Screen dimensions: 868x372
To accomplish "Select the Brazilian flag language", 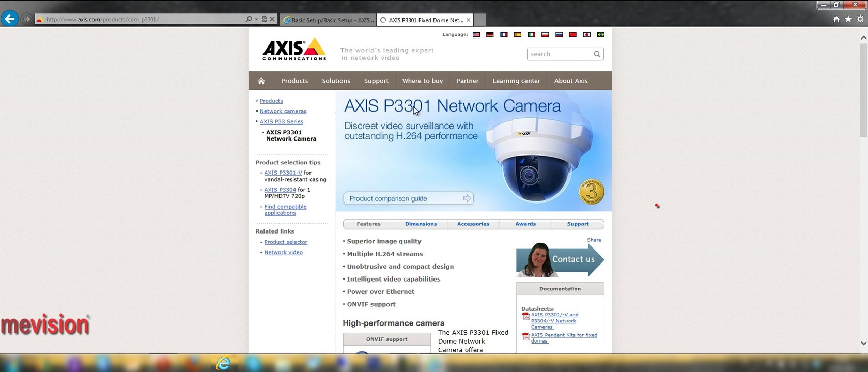I will click(x=600, y=35).
